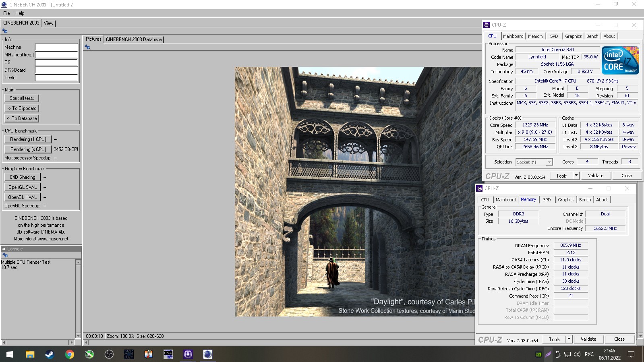This screenshot has height=362, width=644.
Task: Switch to CINEBENCH taskbar icon
Action: coord(207,354)
